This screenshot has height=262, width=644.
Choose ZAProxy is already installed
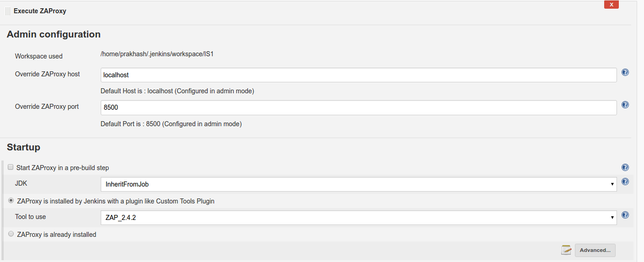tap(11, 234)
